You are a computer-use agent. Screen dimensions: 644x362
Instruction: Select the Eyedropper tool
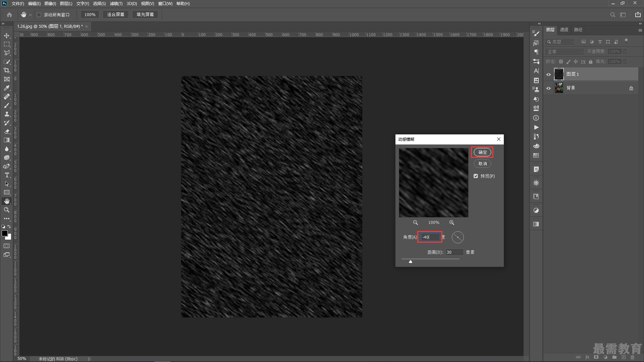pos(7,88)
